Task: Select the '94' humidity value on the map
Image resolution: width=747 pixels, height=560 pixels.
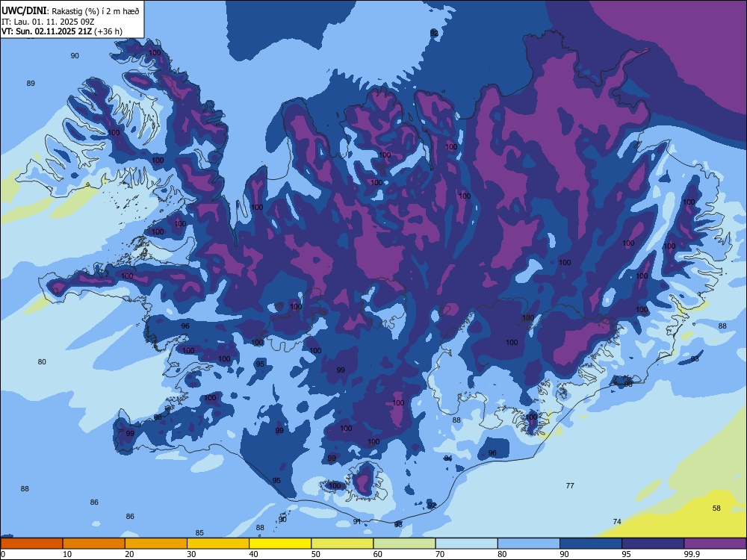Action: (447, 458)
